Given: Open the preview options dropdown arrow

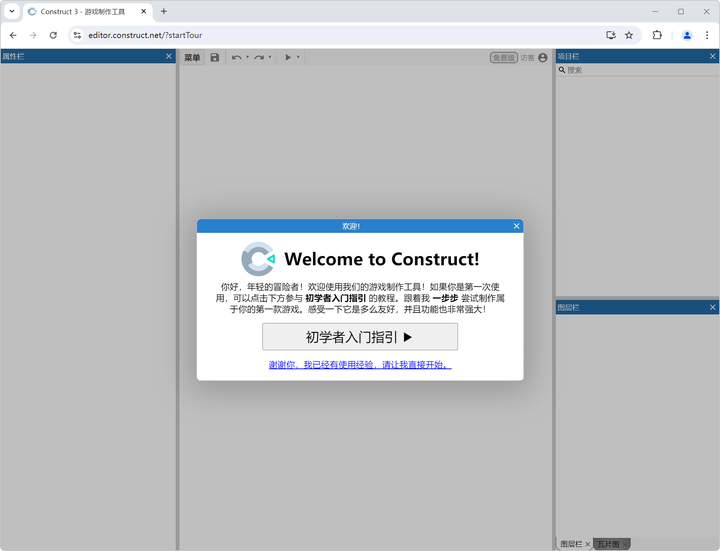Looking at the screenshot, I should (x=298, y=57).
